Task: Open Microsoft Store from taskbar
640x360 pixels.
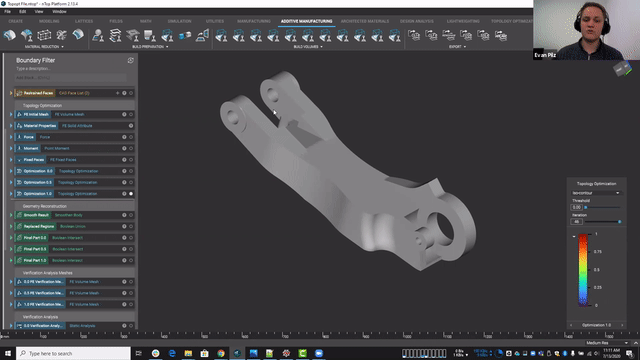Action: click(204, 353)
